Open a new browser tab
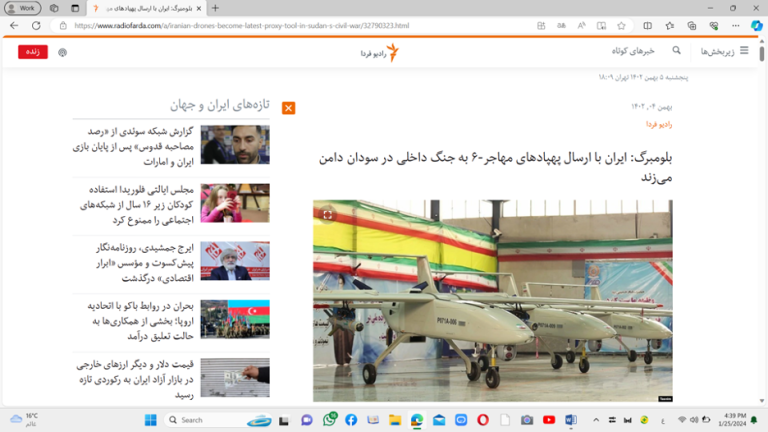The image size is (768, 432). [x=215, y=8]
